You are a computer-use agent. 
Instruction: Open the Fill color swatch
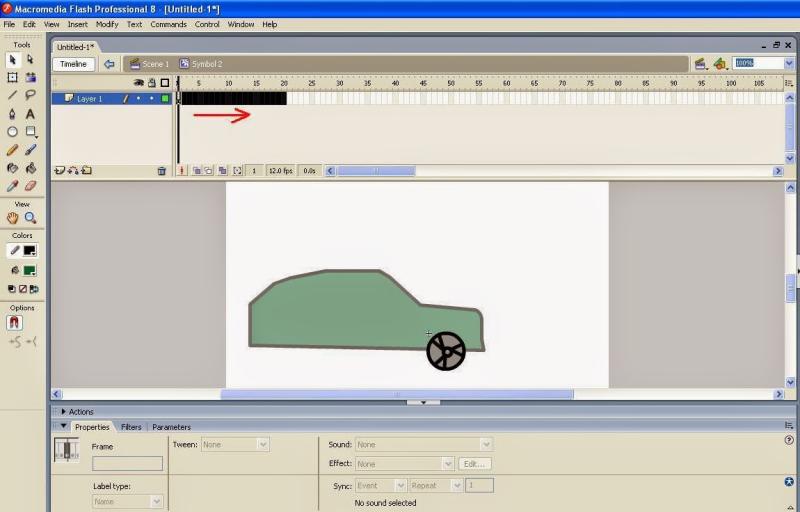pyautogui.click(x=30, y=270)
